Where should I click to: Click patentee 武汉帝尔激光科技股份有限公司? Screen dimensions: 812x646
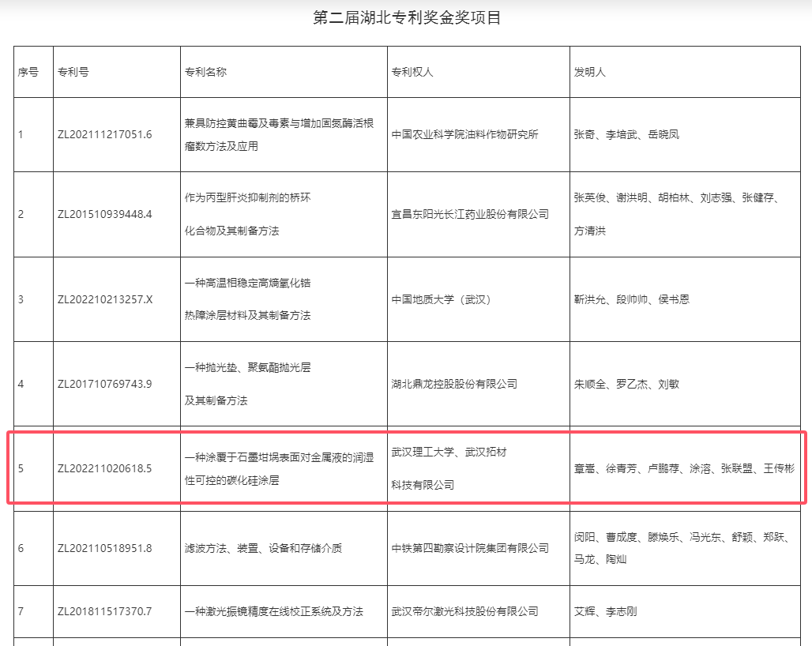point(464,611)
